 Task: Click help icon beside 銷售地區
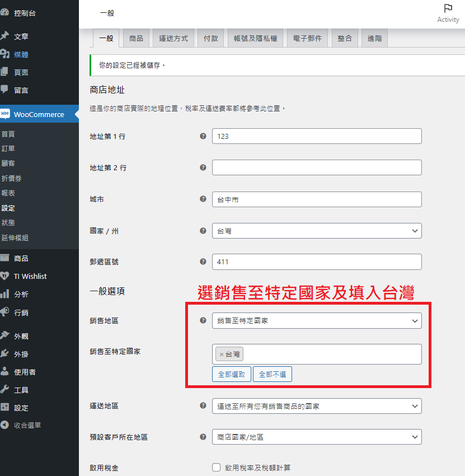point(203,320)
